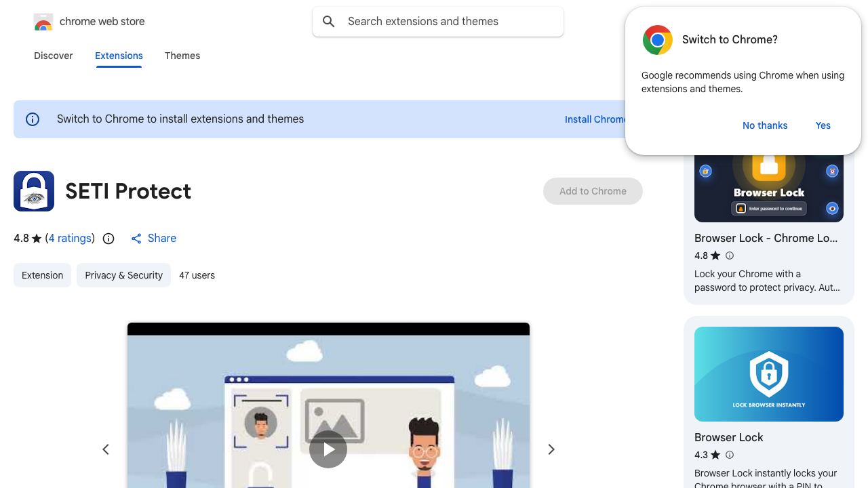Click the share icon next to Share
This screenshot has height=488, width=868.
coord(136,239)
